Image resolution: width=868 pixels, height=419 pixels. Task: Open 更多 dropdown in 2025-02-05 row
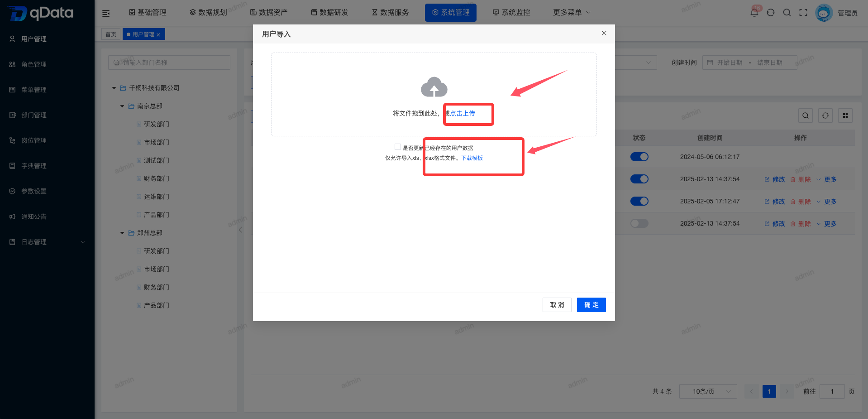(826, 201)
